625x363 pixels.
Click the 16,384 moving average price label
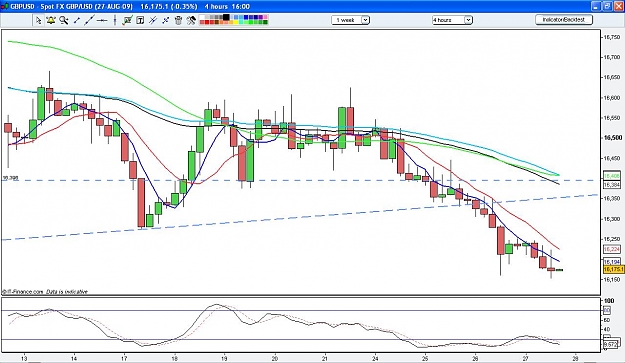pos(611,184)
